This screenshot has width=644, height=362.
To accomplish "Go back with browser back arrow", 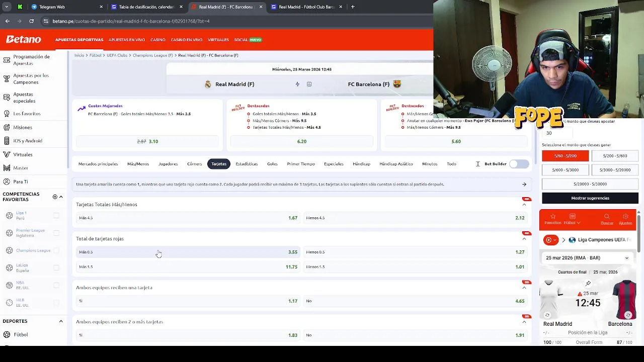I will pyautogui.click(x=7, y=21).
